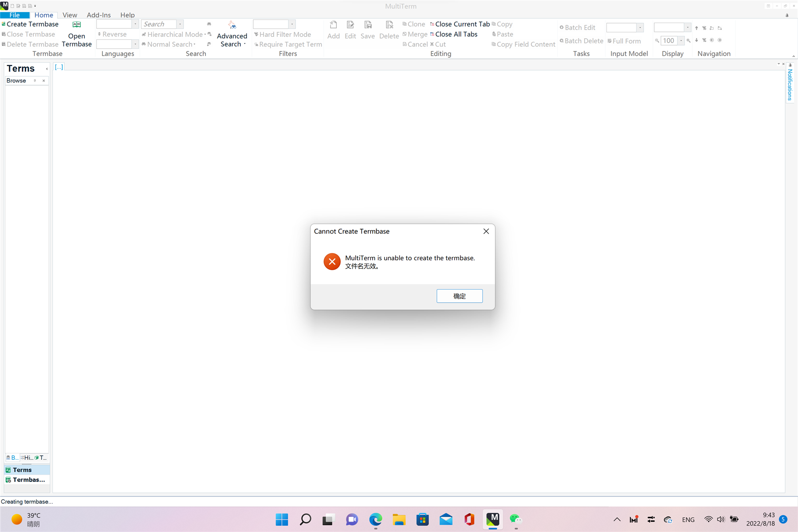Click the Save entry icon
The height and width of the screenshot is (532, 798).
point(368,25)
